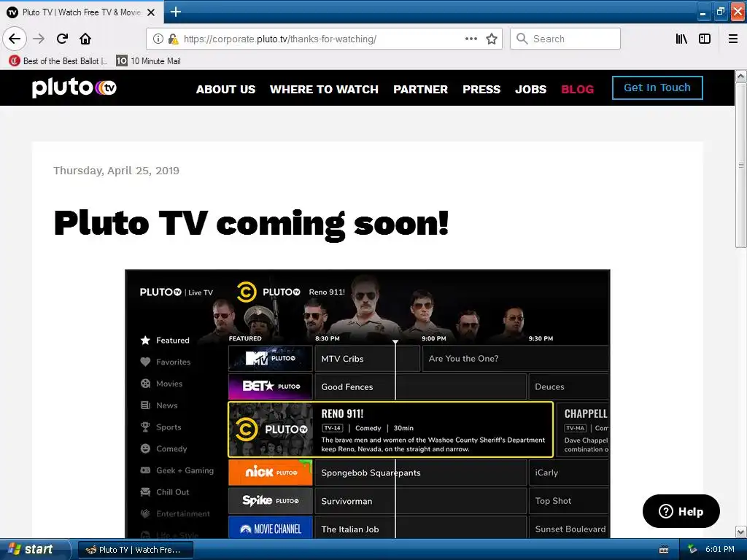Open the WHERE TO WATCH menu item
This screenshot has height=560, width=747.
click(x=324, y=89)
